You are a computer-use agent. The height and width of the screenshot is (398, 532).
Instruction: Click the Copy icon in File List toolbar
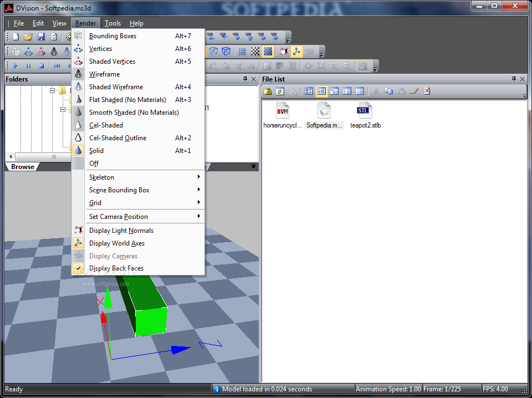(x=388, y=91)
